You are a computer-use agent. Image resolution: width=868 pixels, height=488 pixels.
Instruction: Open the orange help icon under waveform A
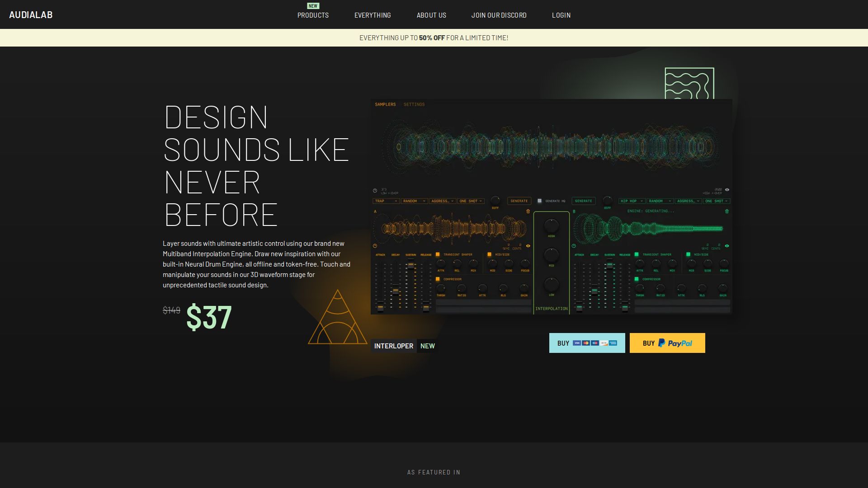pyautogui.click(x=375, y=246)
